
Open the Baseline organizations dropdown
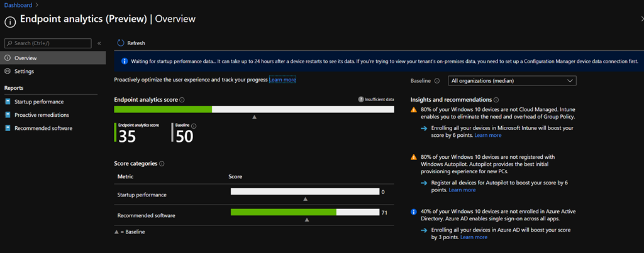pyautogui.click(x=512, y=81)
